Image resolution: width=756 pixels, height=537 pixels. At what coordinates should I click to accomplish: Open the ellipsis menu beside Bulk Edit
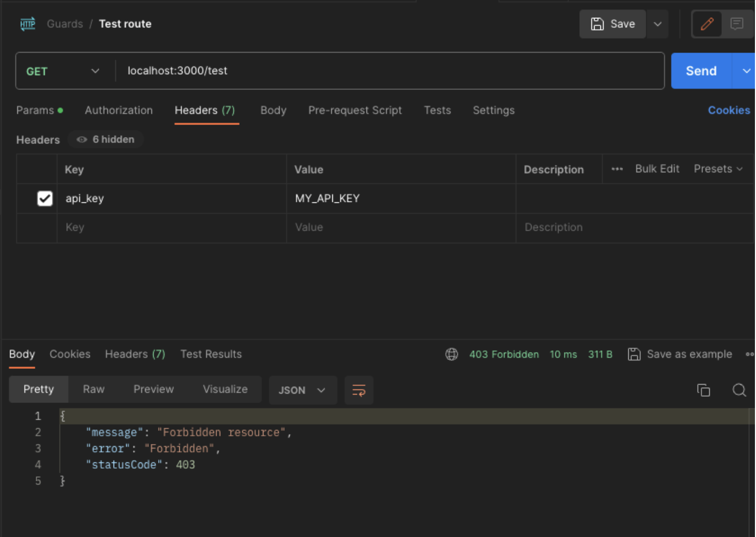pos(617,169)
